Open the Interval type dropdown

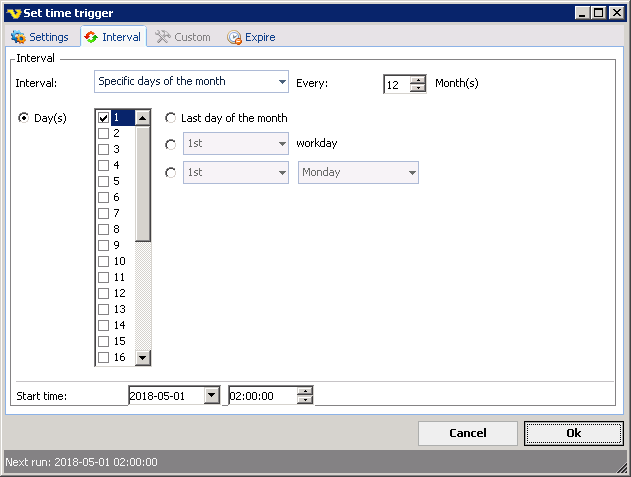tap(281, 82)
